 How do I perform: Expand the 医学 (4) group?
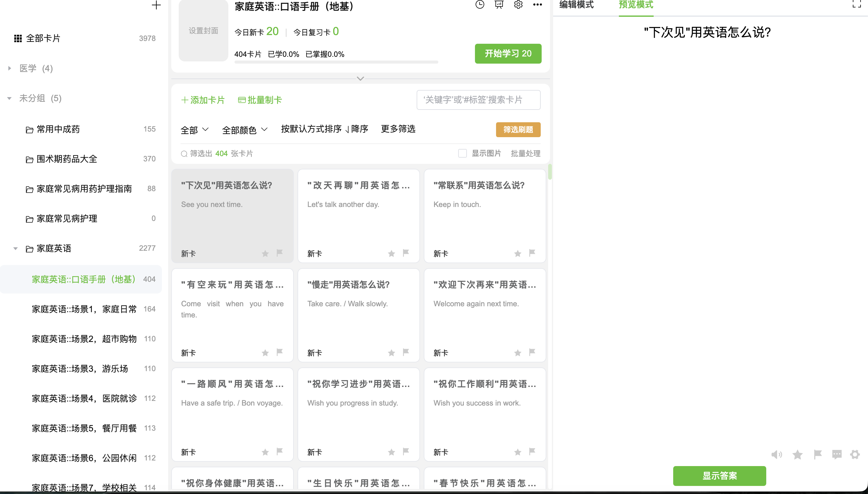[10, 69]
